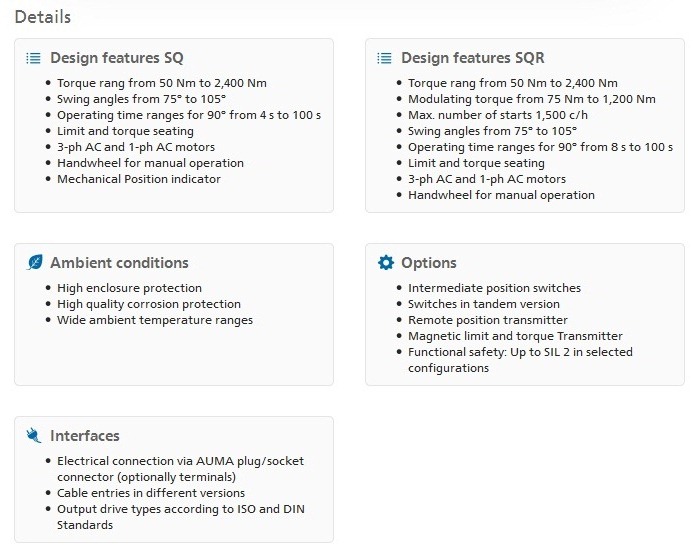This screenshot has width=694, height=554.
Task: Click the Interfaces section heading
Action: click(x=85, y=436)
